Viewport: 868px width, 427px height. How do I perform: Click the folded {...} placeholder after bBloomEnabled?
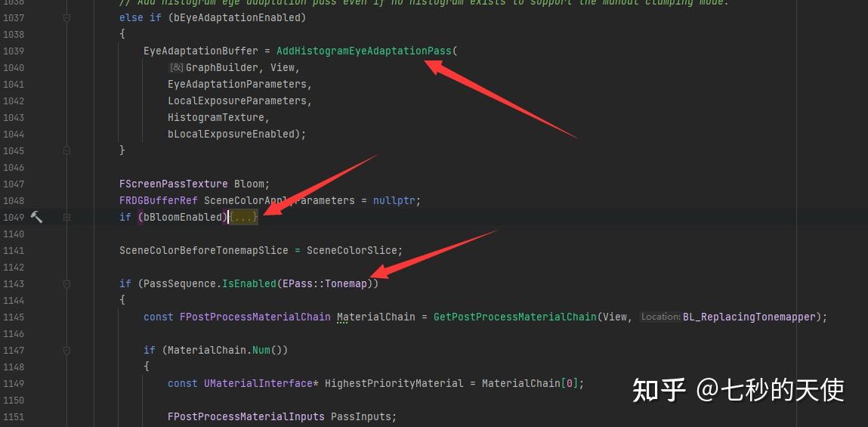(244, 217)
